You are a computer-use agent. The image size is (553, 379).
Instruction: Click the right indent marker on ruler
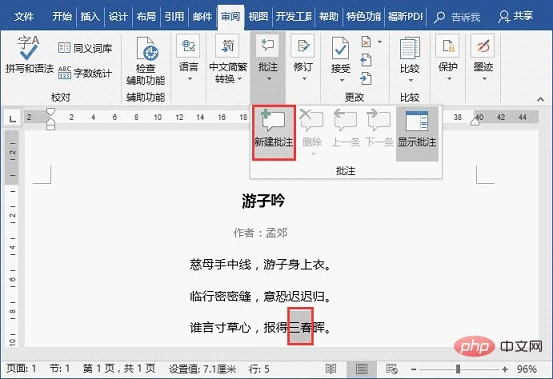pyautogui.click(x=475, y=122)
